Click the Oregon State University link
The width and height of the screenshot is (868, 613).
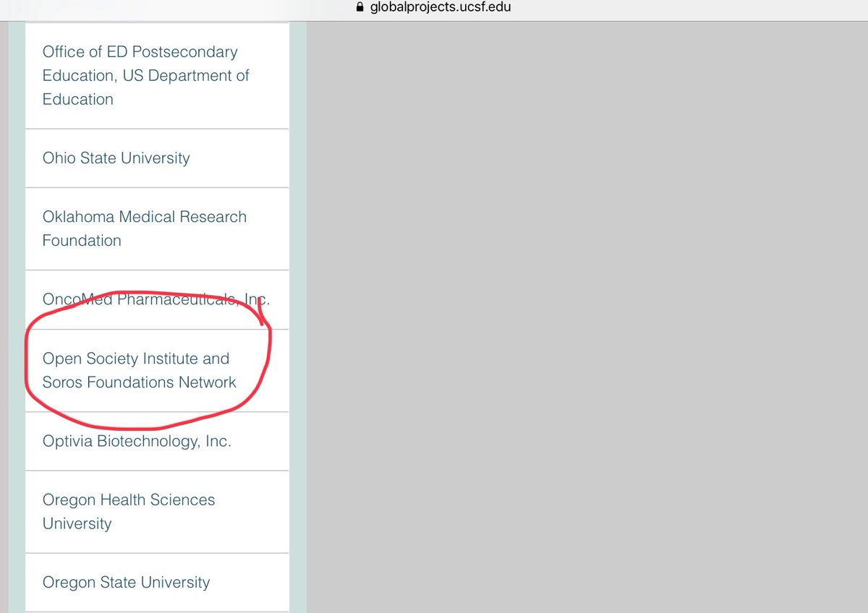(x=126, y=583)
